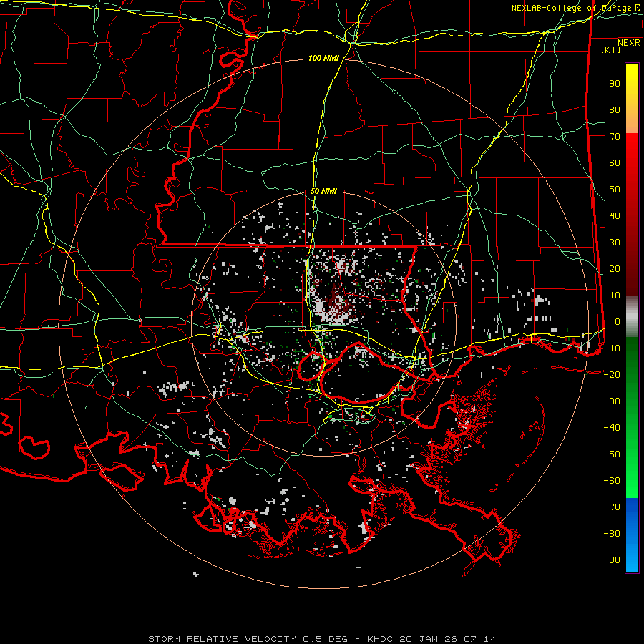Click the 0 value on the velocity scale
The height and width of the screenshot is (644, 644).
coord(618,321)
